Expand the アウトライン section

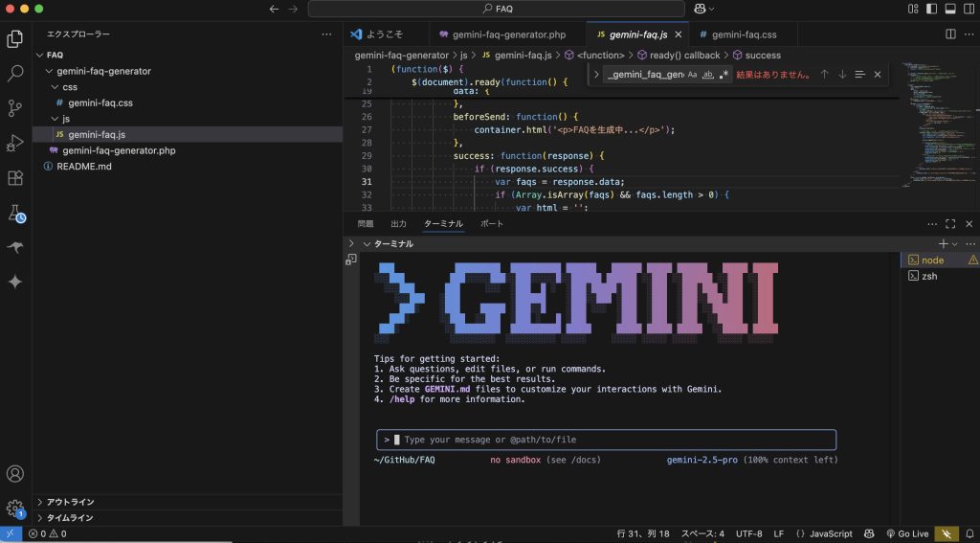tap(70, 502)
